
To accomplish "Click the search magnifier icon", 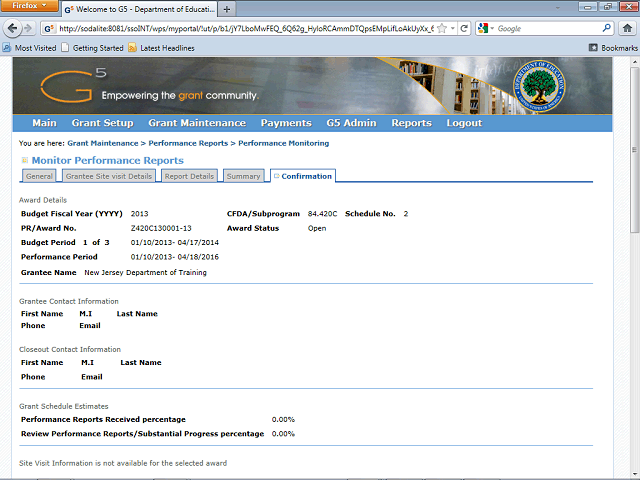I will pyautogui.click(x=607, y=28).
